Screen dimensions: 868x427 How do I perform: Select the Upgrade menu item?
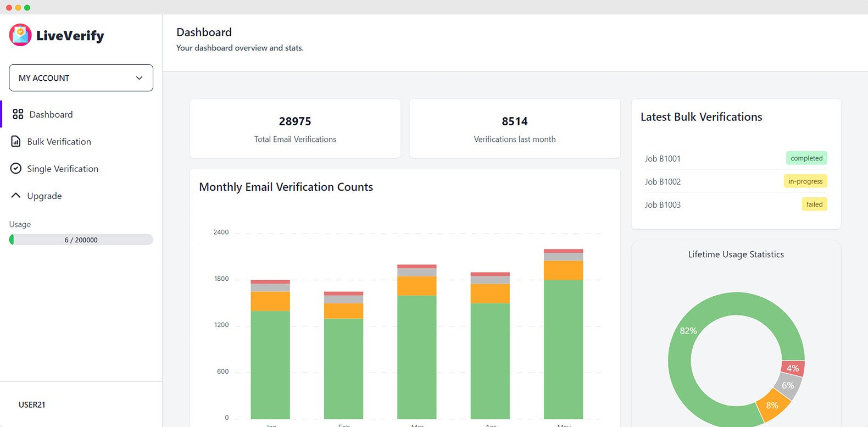point(44,196)
